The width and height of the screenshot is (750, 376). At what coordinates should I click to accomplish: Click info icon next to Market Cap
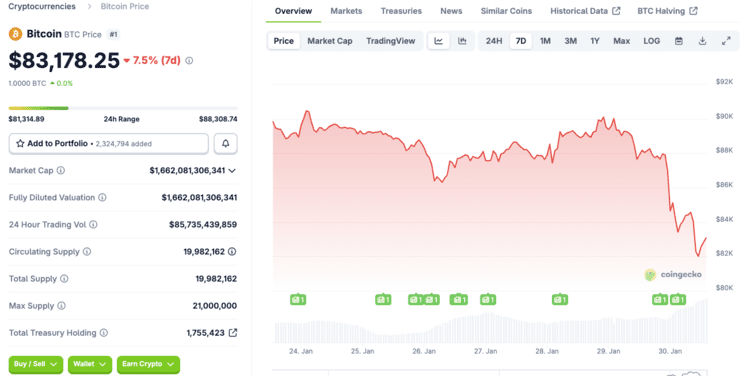click(x=61, y=170)
